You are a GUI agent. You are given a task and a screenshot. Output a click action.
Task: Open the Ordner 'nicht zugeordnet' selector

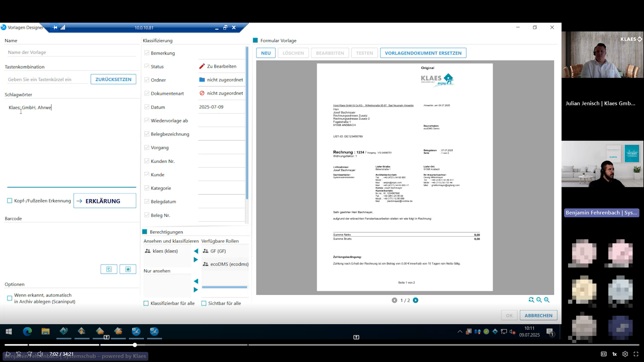click(221, 80)
